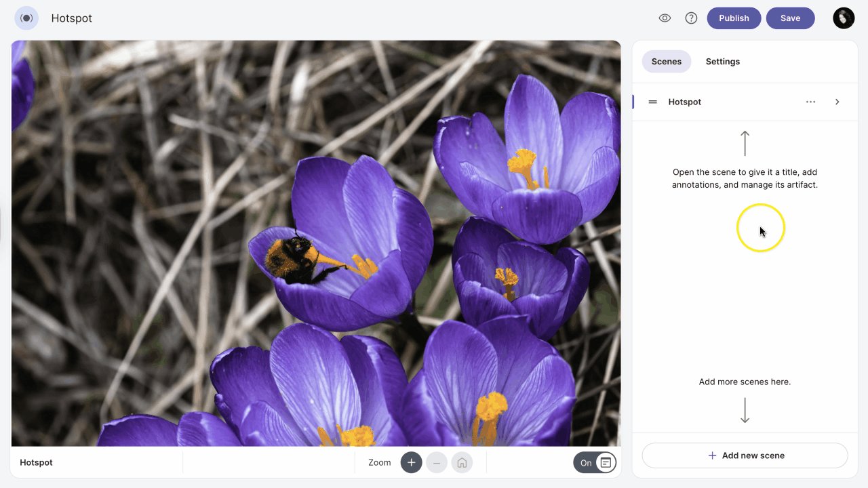The height and width of the screenshot is (488, 868).
Task: Switch to the Settings tab
Action: point(722,62)
